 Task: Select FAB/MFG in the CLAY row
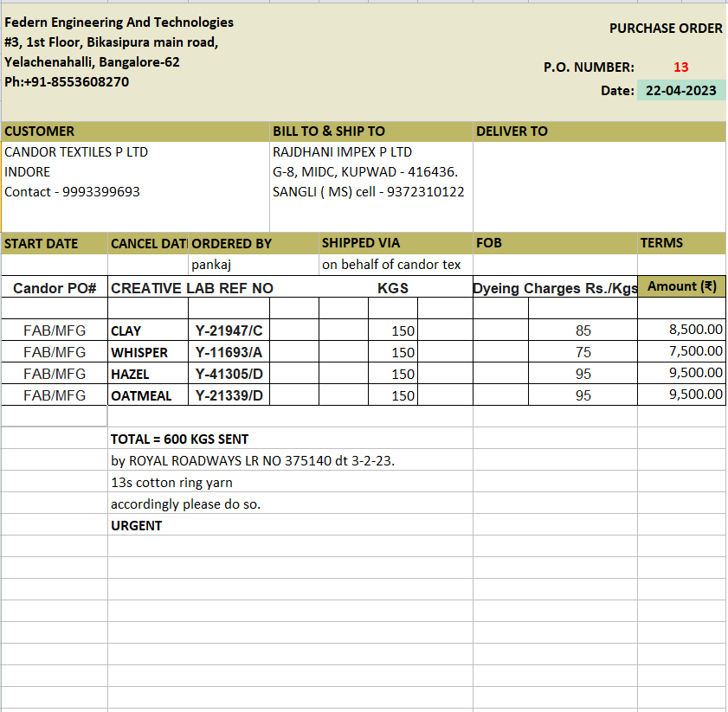[55, 330]
